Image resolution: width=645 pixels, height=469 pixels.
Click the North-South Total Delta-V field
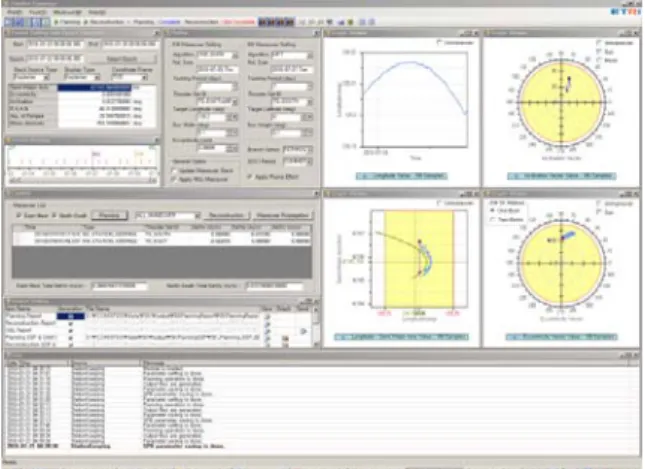pyautogui.click(x=274, y=285)
